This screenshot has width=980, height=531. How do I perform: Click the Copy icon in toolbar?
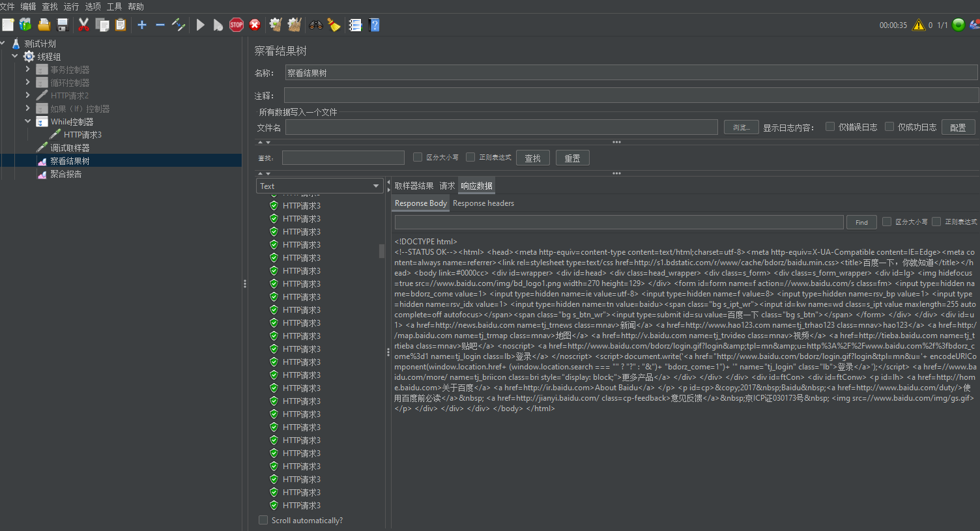point(102,25)
